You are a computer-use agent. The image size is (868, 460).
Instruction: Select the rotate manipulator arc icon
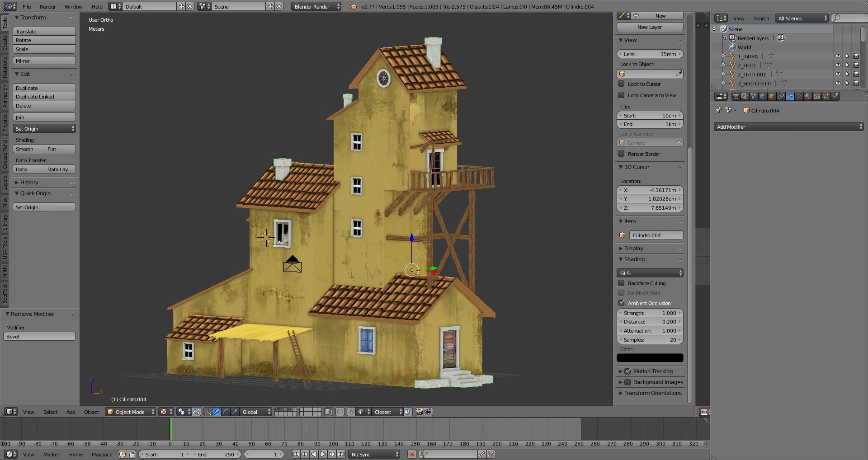tap(226, 412)
